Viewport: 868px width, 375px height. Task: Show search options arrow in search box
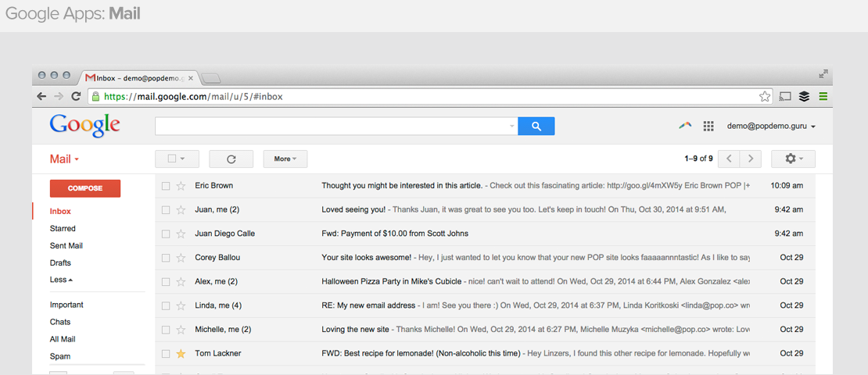[512, 126]
